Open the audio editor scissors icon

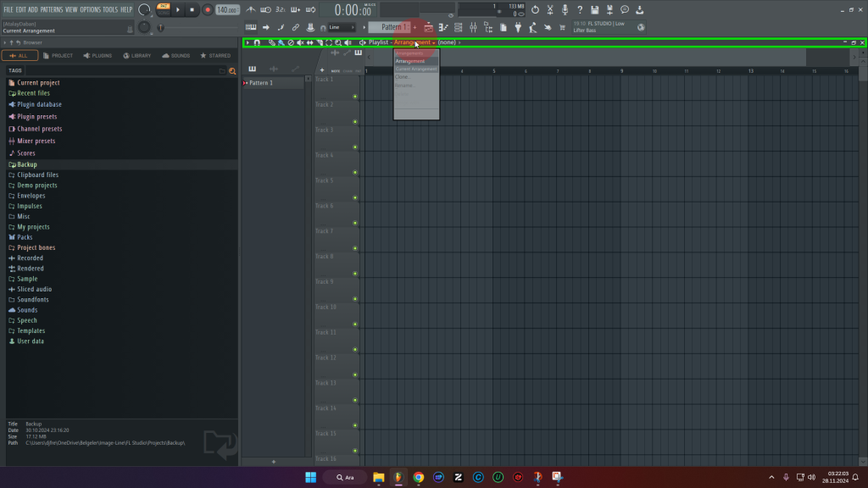(549, 9)
